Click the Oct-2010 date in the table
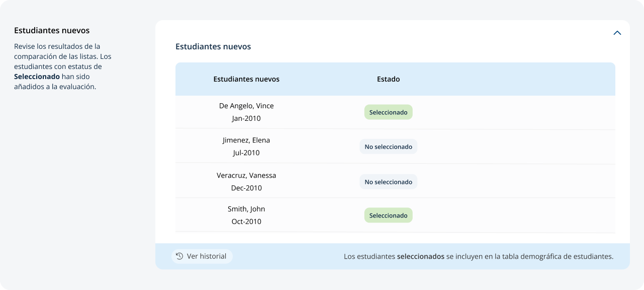644x290 pixels. click(x=246, y=222)
